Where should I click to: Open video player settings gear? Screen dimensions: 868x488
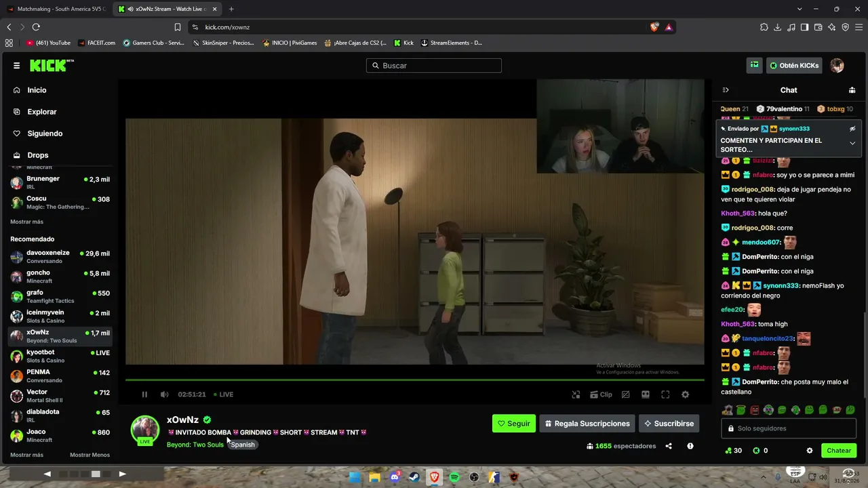click(685, 394)
